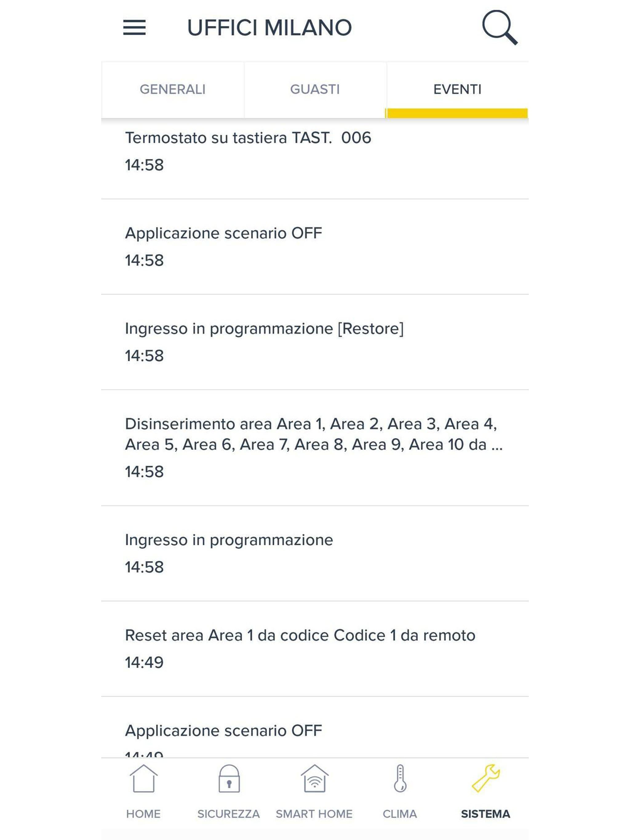630x840 pixels.
Task: Select Sistema wrench icon
Action: [486, 779]
